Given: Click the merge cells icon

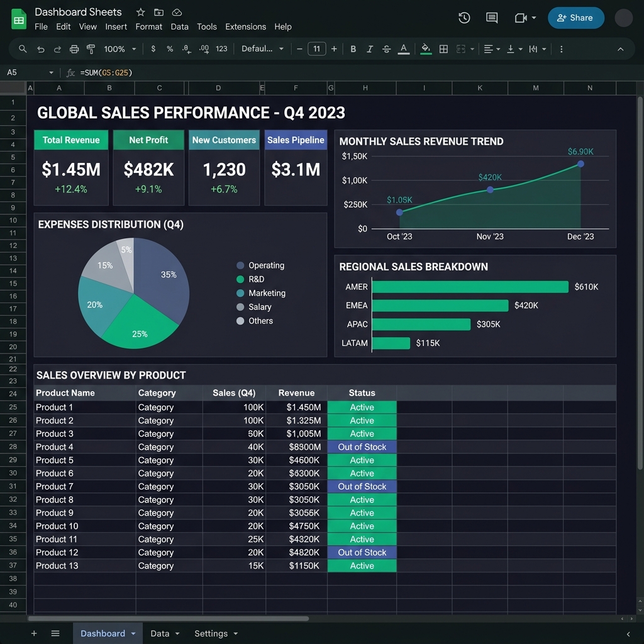Looking at the screenshot, I should [x=461, y=49].
